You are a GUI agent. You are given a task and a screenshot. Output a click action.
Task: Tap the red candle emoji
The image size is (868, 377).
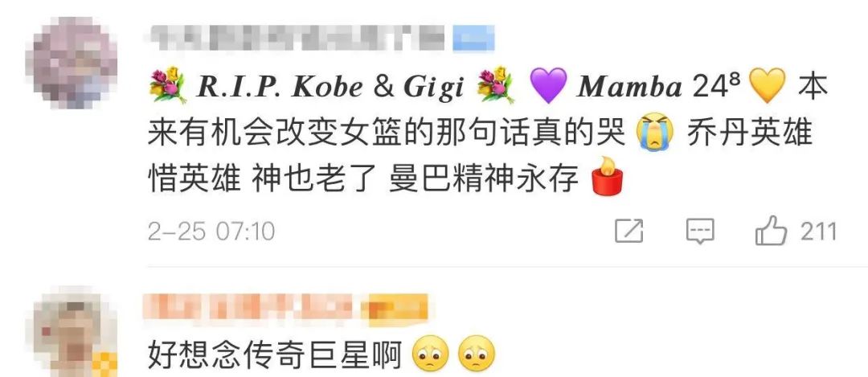(x=607, y=175)
